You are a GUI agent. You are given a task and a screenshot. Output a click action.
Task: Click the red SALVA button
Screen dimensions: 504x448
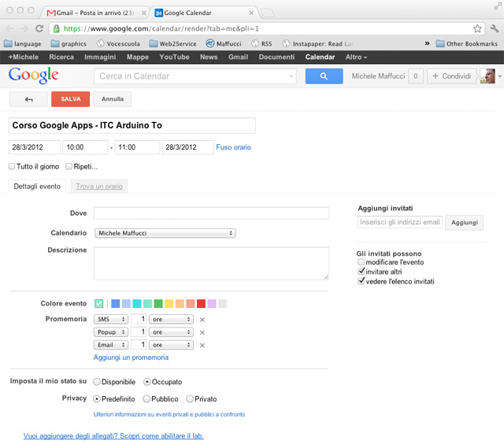tap(70, 99)
